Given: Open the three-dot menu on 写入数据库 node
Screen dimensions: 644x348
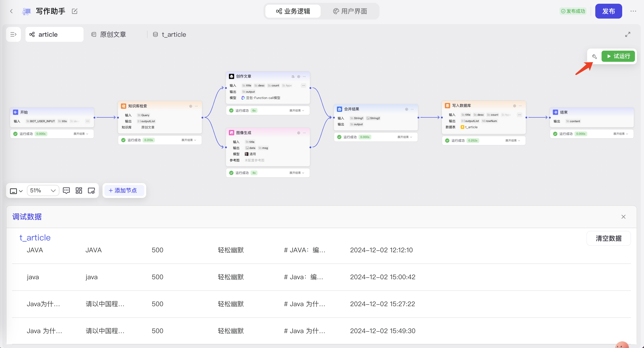Looking at the screenshot, I should (520, 106).
